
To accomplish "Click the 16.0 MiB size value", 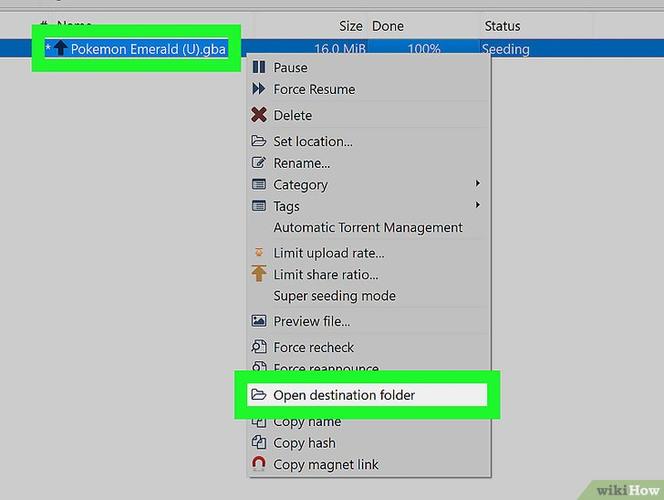I will pos(340,49).
